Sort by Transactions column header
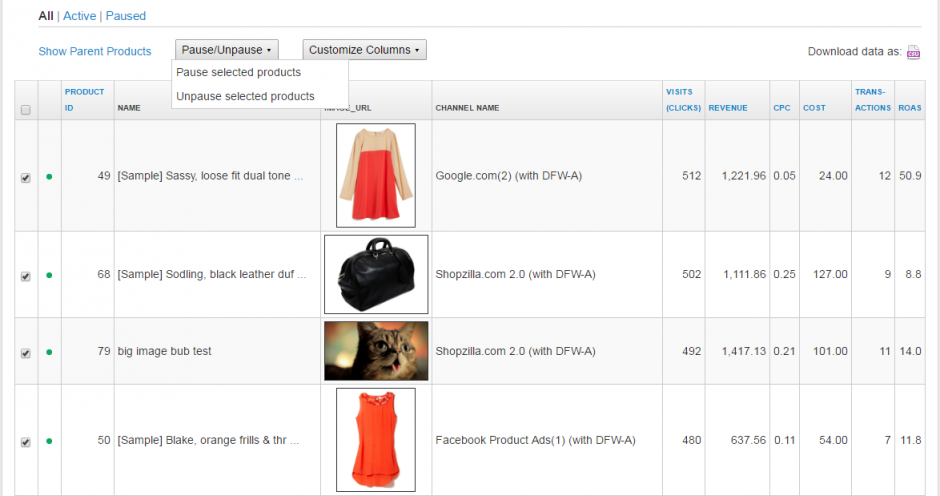Screen dimensions: 940x496 pos(872,100)
